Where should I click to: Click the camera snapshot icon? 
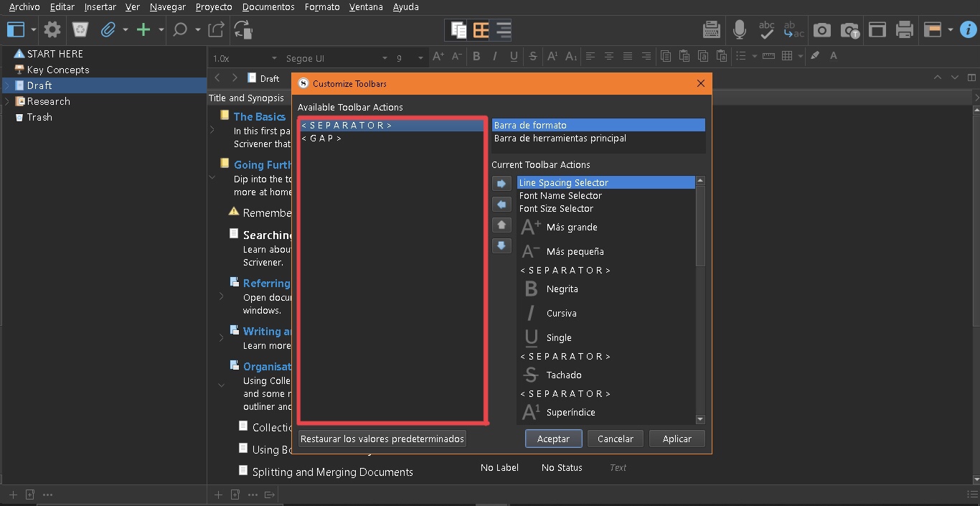822,30
